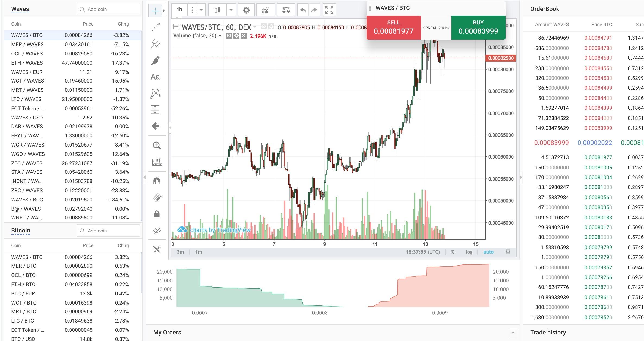
Task: Select the text annotation tool
Action: [x=155, y=77]
